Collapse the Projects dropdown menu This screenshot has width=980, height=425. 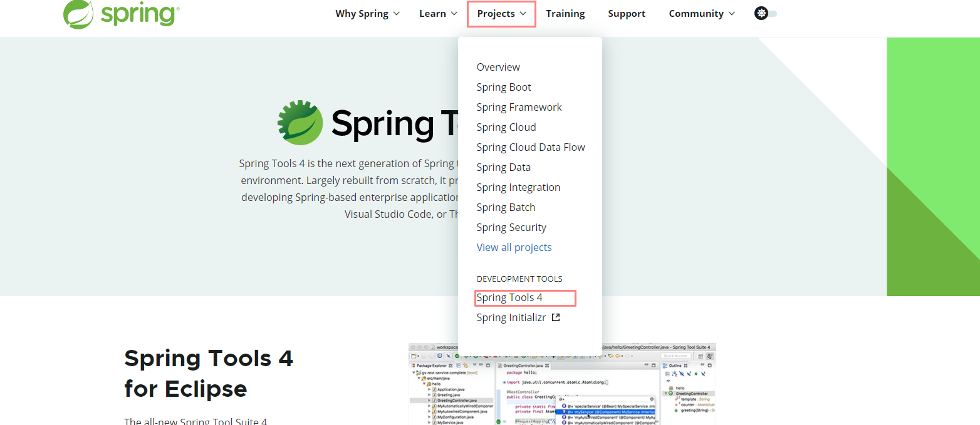point(501,14)
